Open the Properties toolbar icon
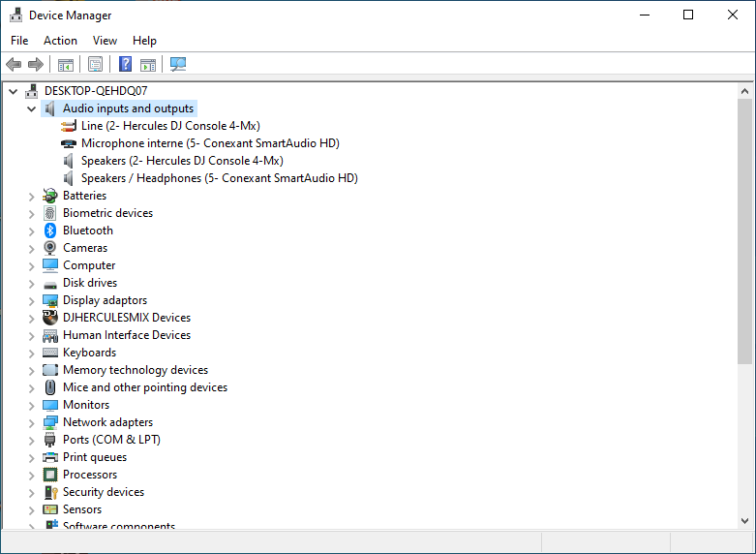 (x=96, y=64)
